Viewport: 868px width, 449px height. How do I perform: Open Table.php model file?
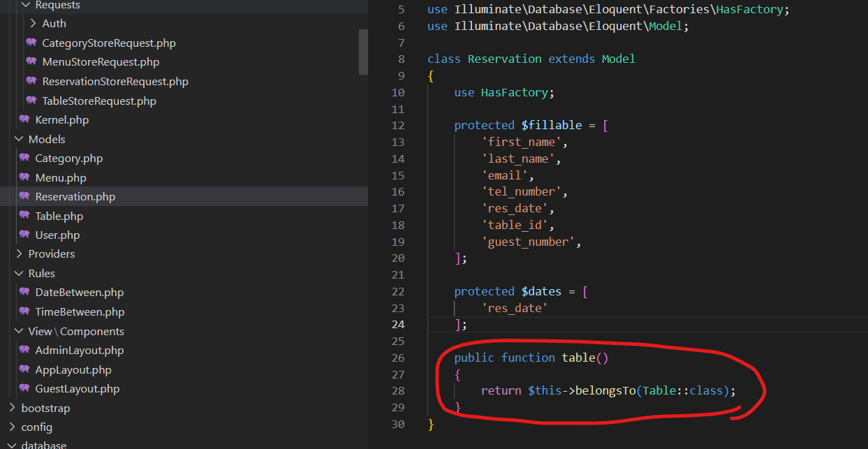click(59, 216)
